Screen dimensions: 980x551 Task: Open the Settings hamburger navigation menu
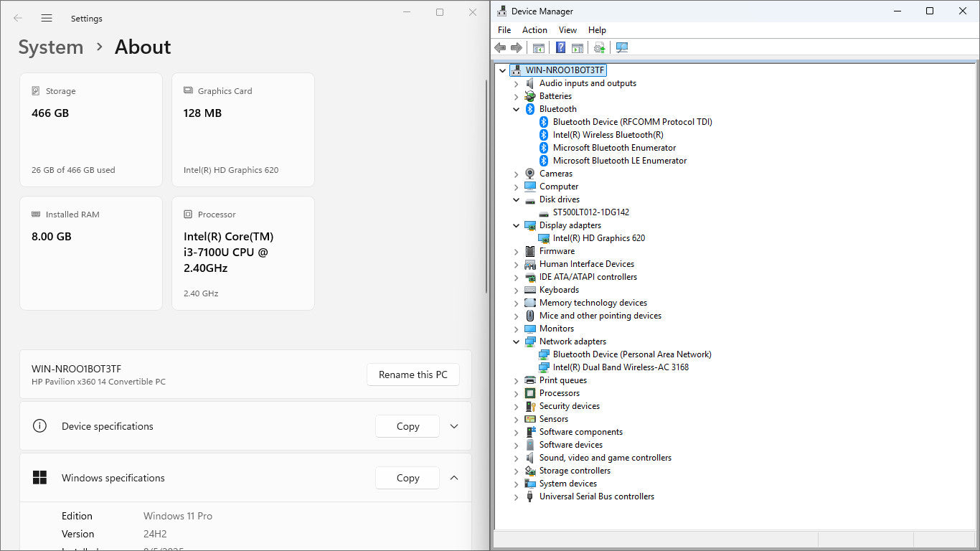pyautogui.click(x=47, y=18)
